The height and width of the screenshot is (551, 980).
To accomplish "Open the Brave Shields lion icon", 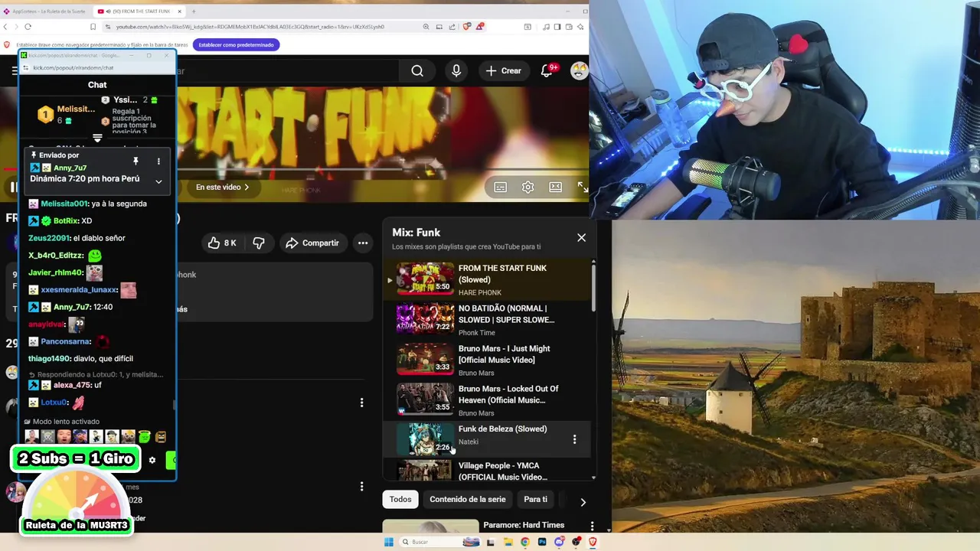I will pos(467,27).
